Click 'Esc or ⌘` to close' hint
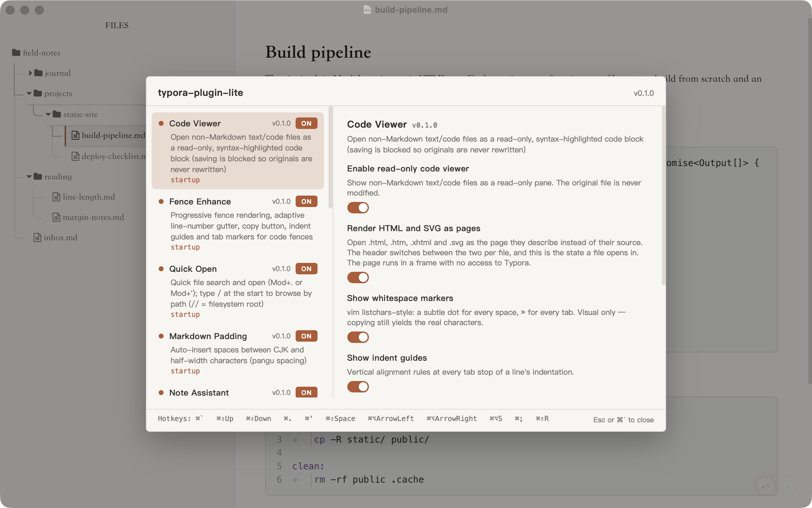Screen dimensions: 812x508 pyautogui.click(x=623, y=420)
